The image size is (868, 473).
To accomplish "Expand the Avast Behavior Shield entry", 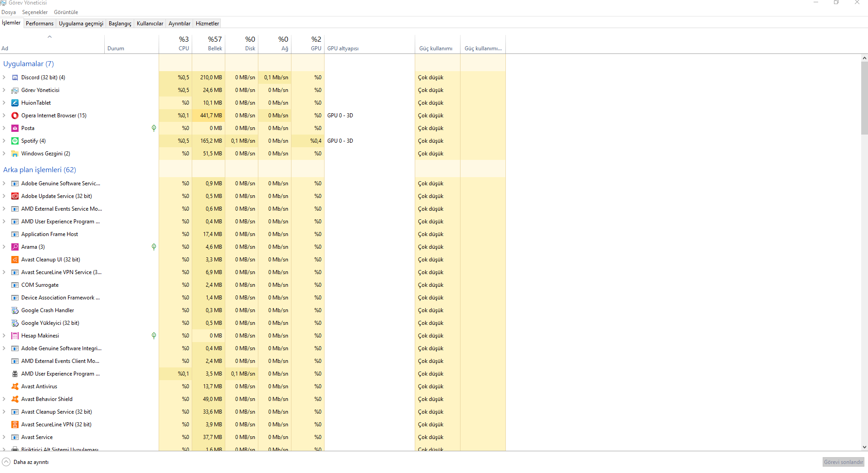I will click(x=4, y=399).
